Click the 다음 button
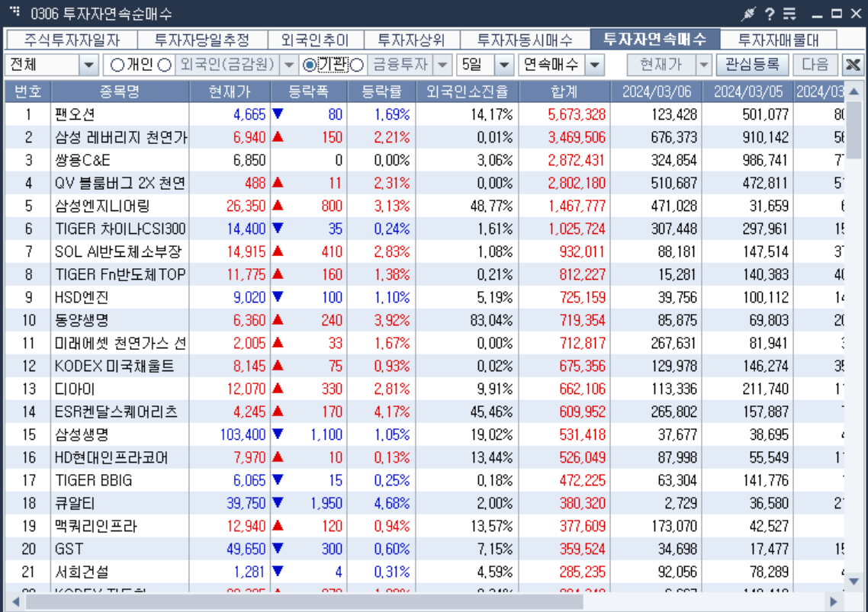 tap(815, 66)
